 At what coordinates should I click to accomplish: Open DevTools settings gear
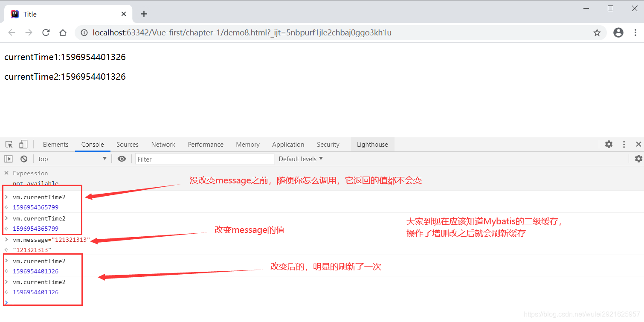coord(609,144)
